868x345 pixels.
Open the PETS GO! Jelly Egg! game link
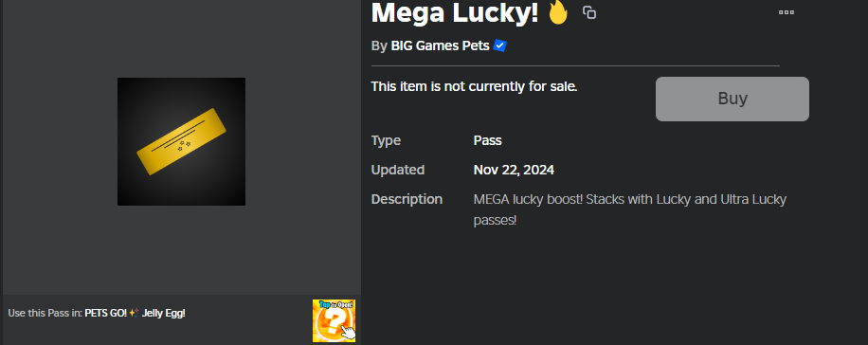[136, 313]
